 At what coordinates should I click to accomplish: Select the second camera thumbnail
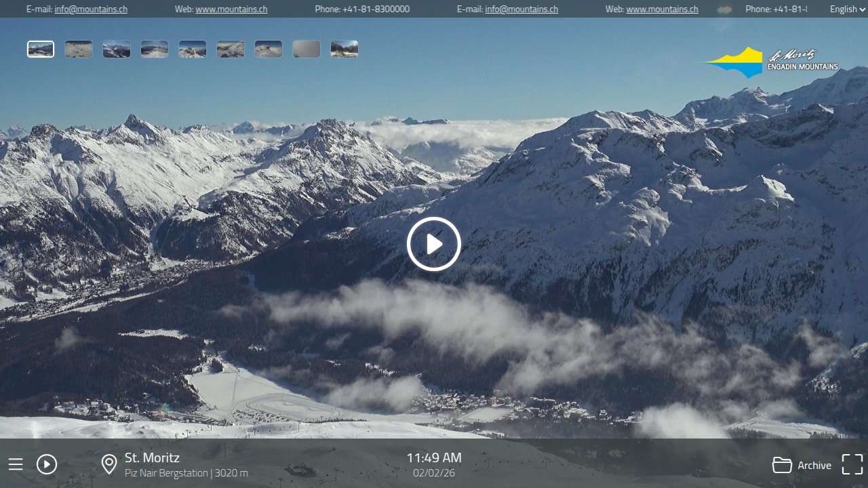click(79, 49)
